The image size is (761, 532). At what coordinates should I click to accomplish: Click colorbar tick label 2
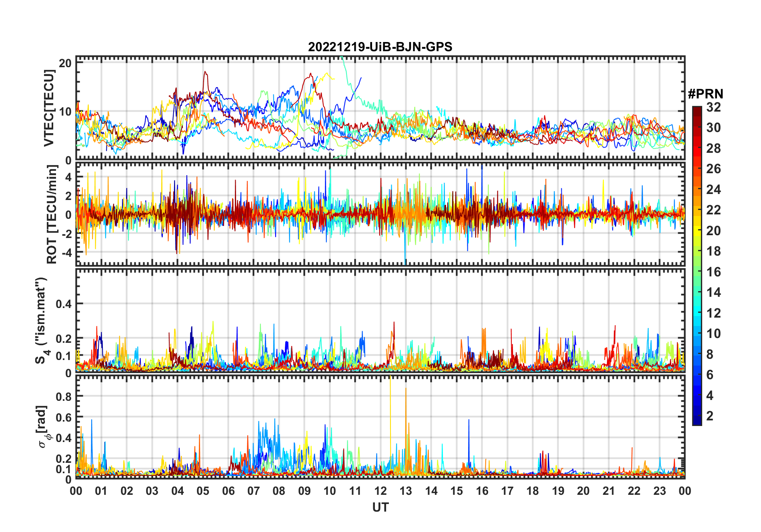[710, 416]
